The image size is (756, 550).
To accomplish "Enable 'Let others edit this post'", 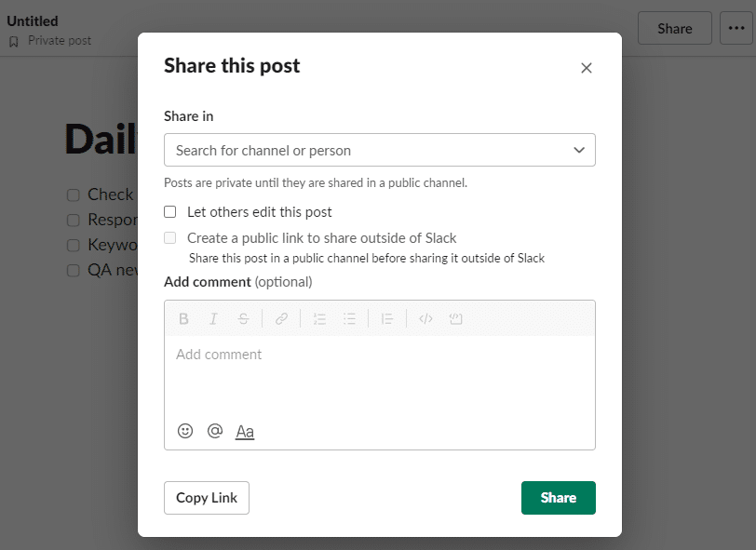I will coord(169,211).
